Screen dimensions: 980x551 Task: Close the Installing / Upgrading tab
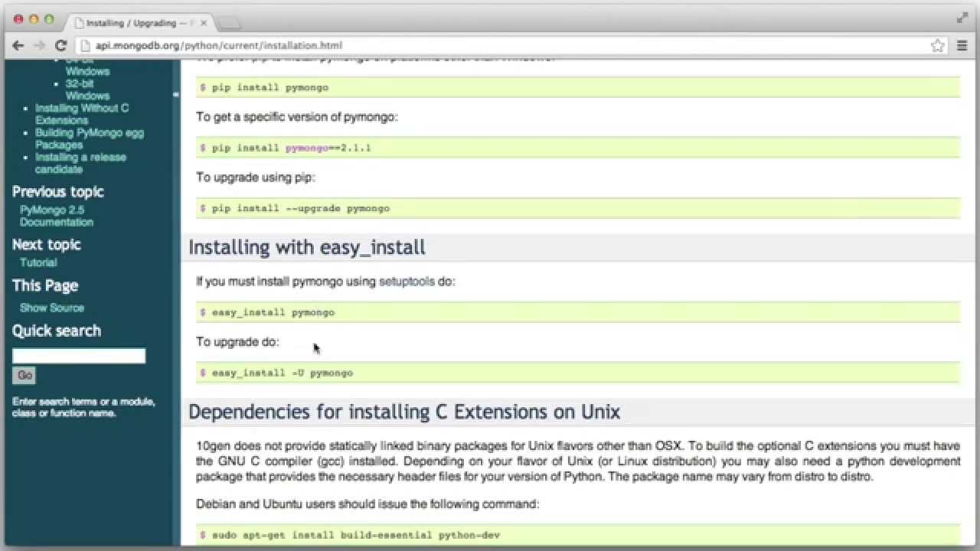coord(202,23)
